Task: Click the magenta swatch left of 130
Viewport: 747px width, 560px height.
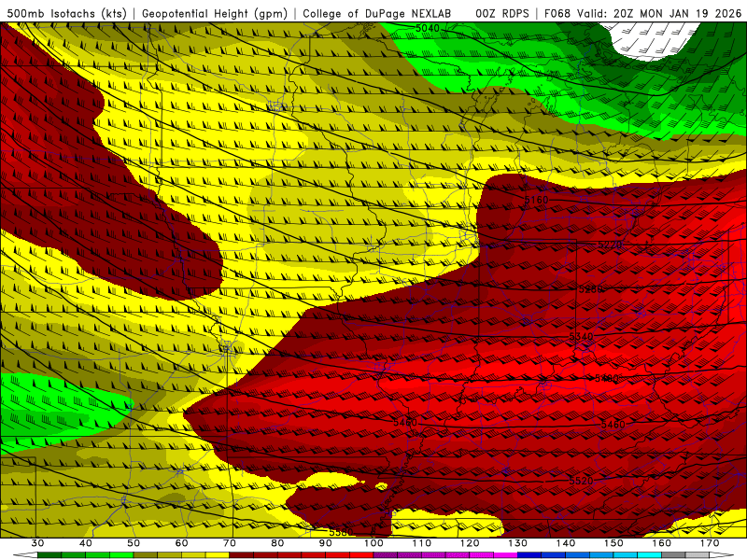Action: pyautogui.click(x=506, y=555)
